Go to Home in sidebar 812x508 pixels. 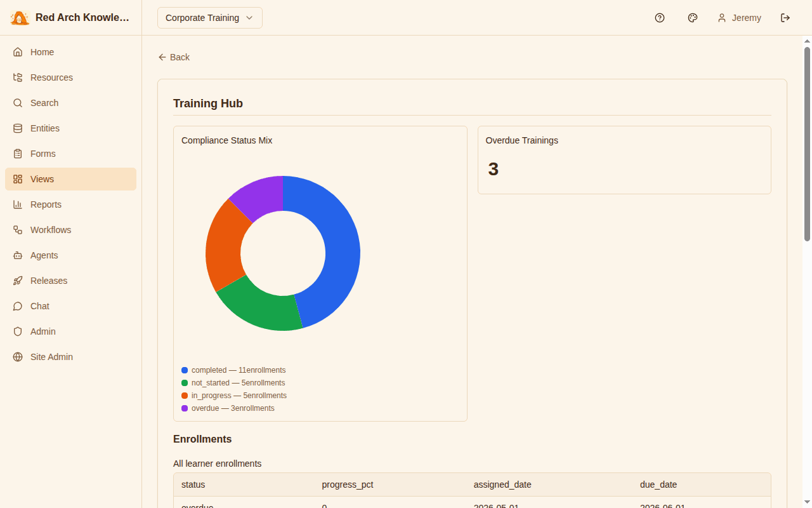70,52
